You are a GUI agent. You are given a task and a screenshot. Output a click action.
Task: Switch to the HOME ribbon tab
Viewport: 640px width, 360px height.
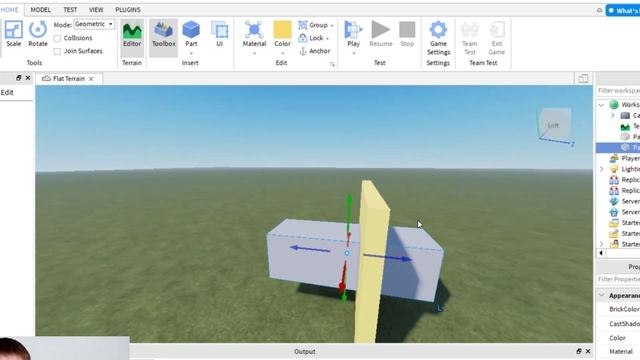[x=9, y=9]
